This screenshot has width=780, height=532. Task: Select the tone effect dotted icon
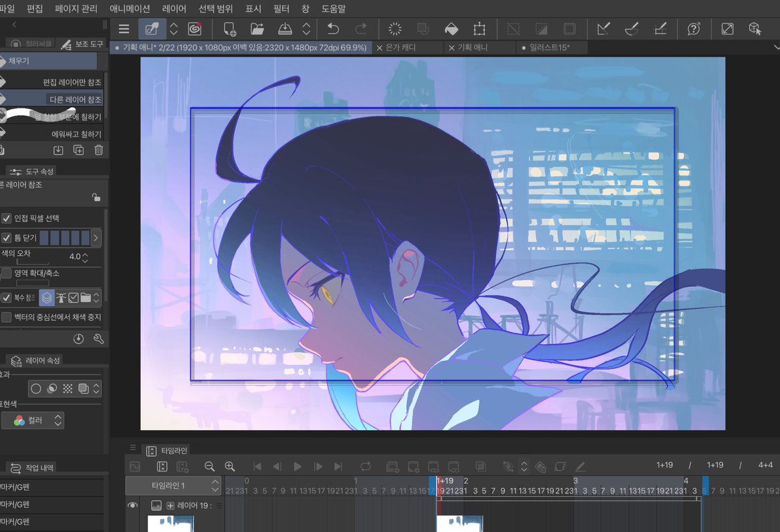click(x=68, y=388)
